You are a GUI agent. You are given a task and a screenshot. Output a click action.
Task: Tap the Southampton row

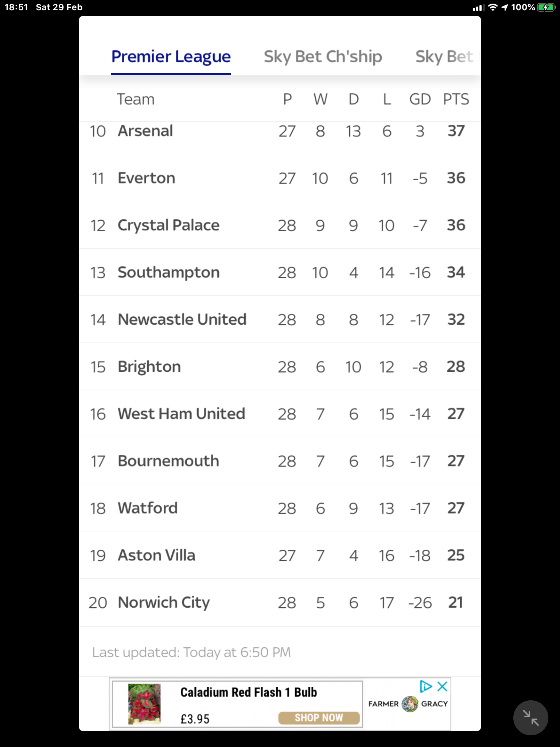(280, 272)
